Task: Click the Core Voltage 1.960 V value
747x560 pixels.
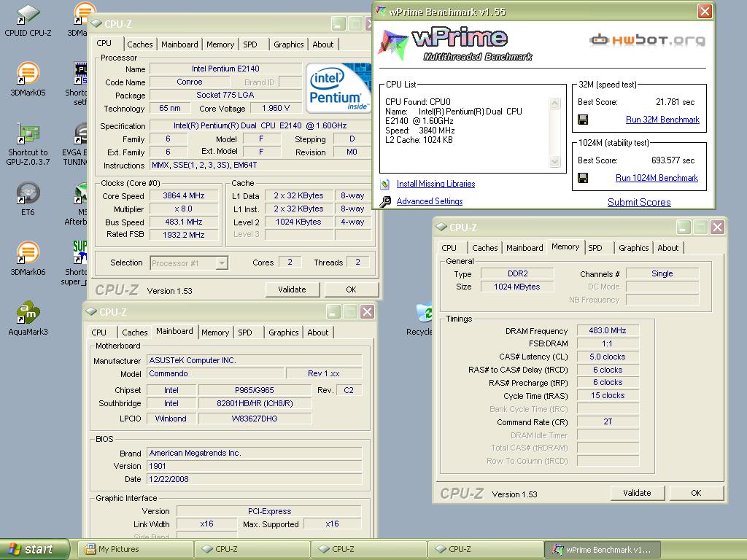Action: point(276,108)
